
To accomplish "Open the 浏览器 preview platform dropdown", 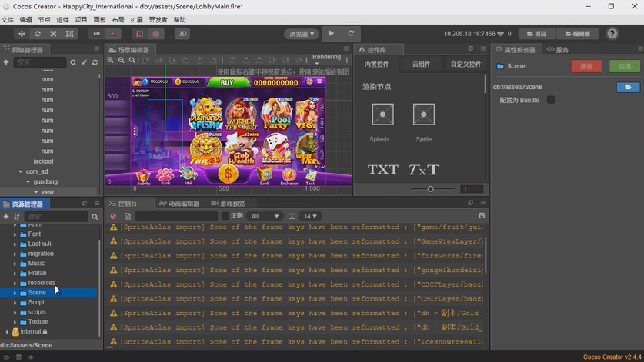I will pyautogui.click(x=302, y=34).
